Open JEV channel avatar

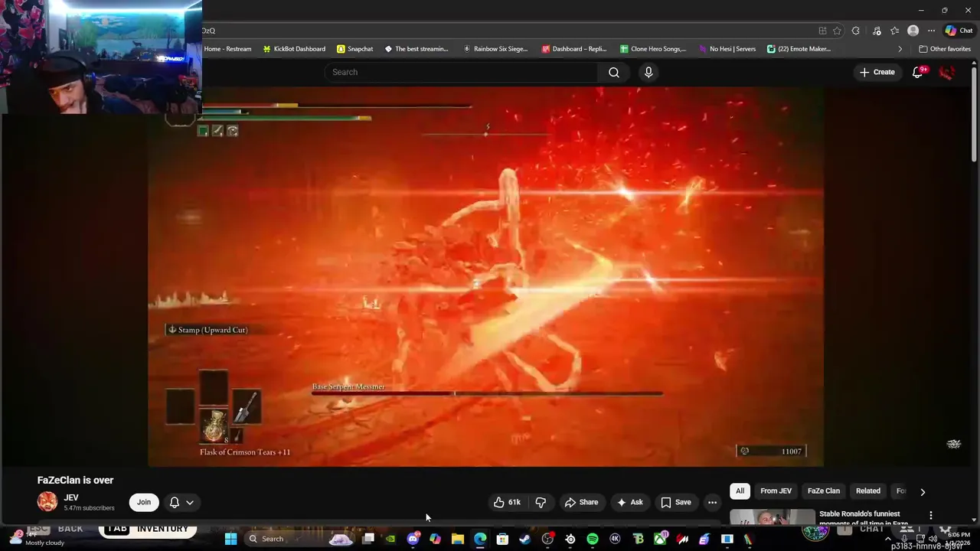[x=47, y=502]
